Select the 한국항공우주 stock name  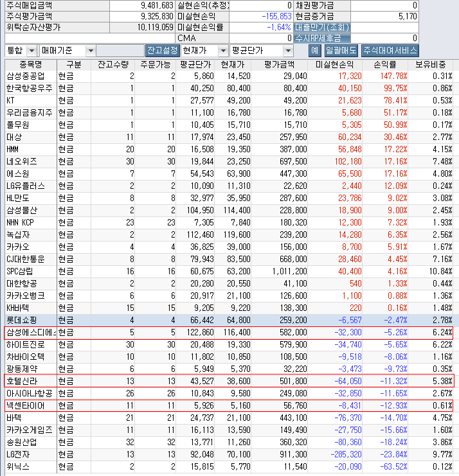pyautogui.click(x=30, y=89)
